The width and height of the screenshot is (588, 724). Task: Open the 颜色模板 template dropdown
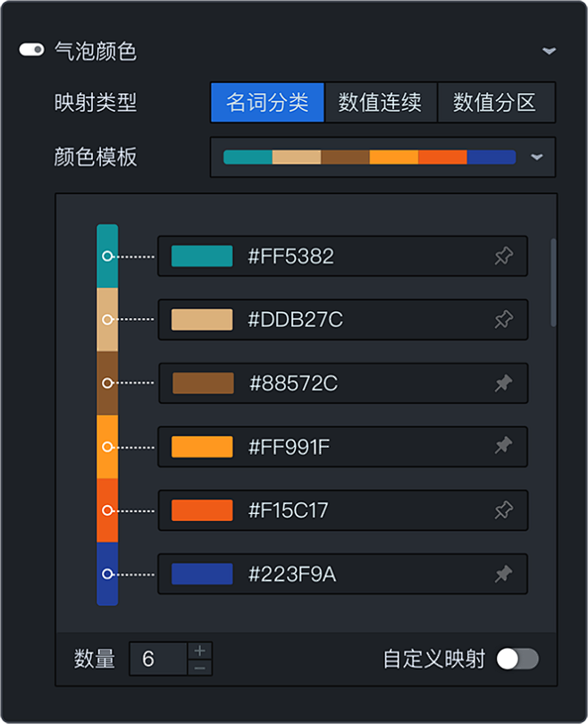pos(537,156)
